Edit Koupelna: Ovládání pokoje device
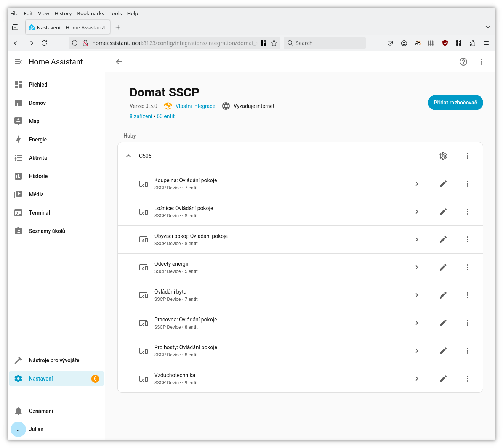 443,184
